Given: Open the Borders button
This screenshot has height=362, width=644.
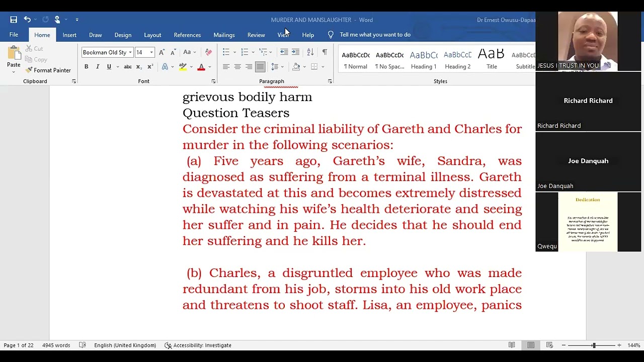Looking at the screenshot, I should 314,67.
